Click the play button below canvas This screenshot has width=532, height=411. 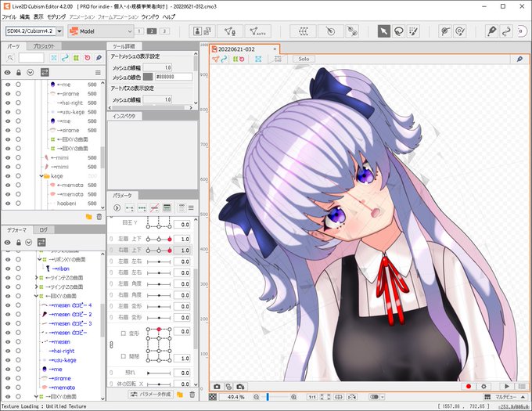[x=506, y=386]
